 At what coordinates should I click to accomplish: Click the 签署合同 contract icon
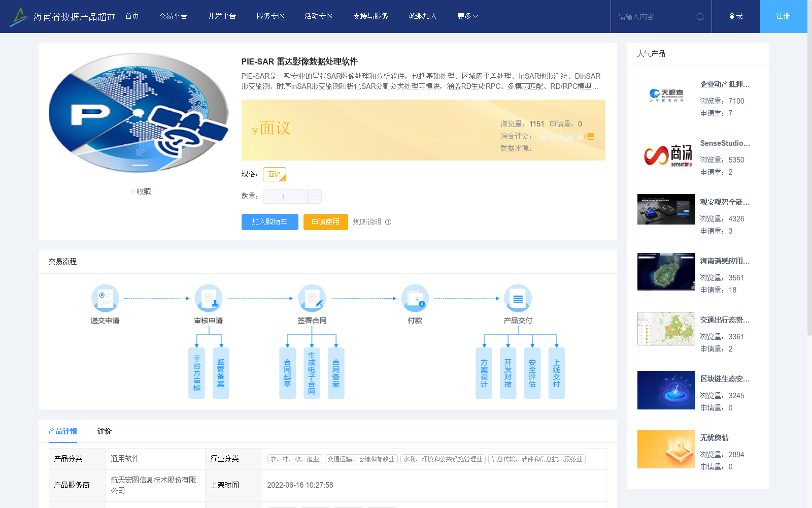coord(312,298)
